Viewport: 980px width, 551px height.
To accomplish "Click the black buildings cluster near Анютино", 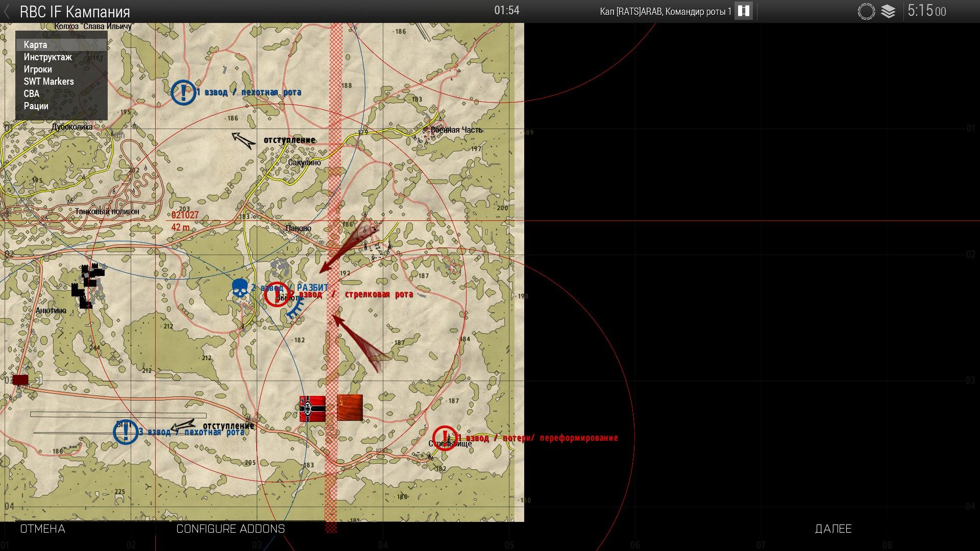I will (x=88, y=286).
